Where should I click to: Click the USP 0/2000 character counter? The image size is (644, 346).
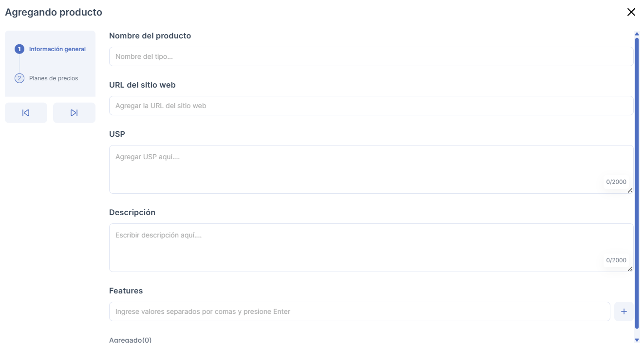[616, 182]
